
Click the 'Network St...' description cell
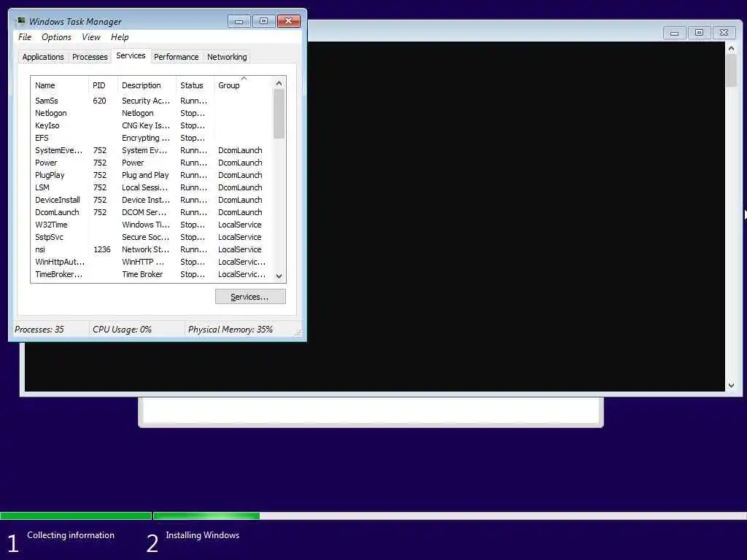[x=145, y=249]
